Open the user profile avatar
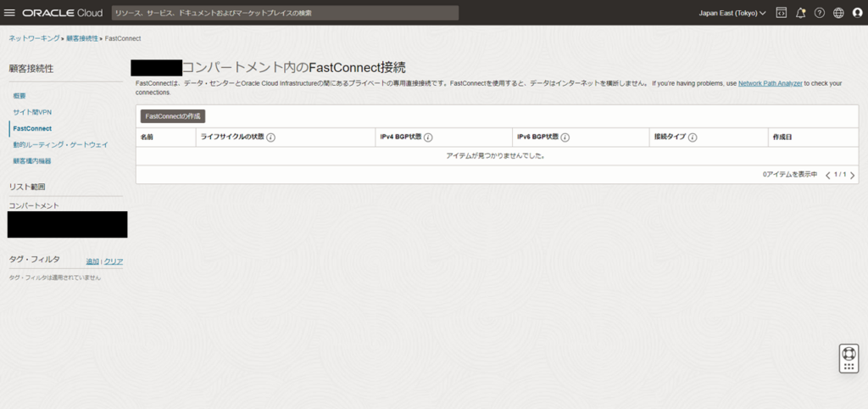The height and width of the screenshot is (409, 868). [858, 13]
